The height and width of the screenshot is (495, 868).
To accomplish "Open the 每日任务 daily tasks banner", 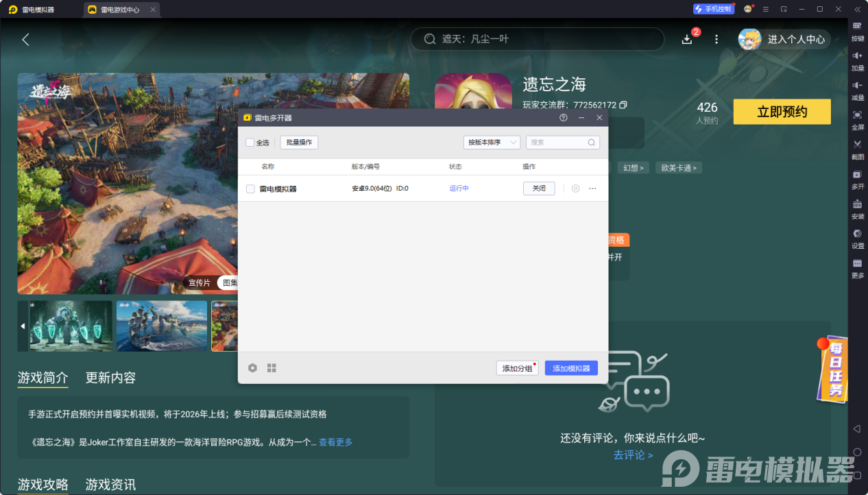I will coord(832,368).
